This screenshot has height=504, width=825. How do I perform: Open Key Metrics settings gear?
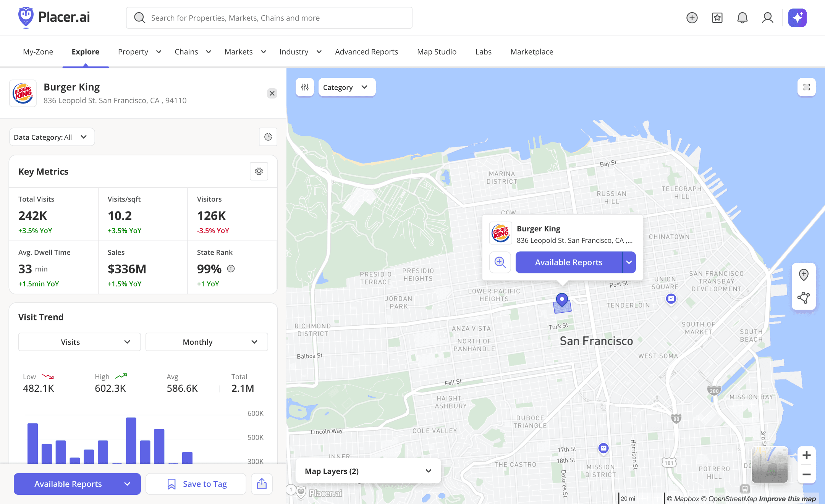[x=259, y=171]
